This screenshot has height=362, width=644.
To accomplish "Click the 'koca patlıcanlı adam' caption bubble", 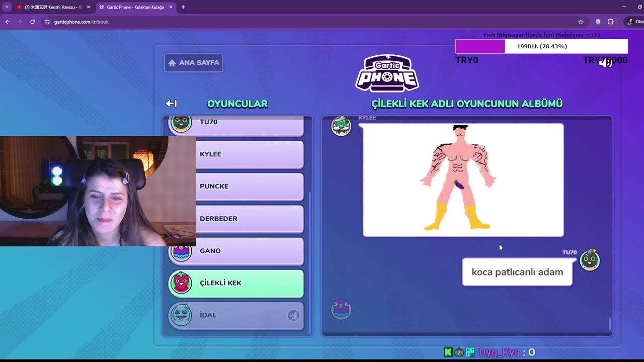I will 517,272.
